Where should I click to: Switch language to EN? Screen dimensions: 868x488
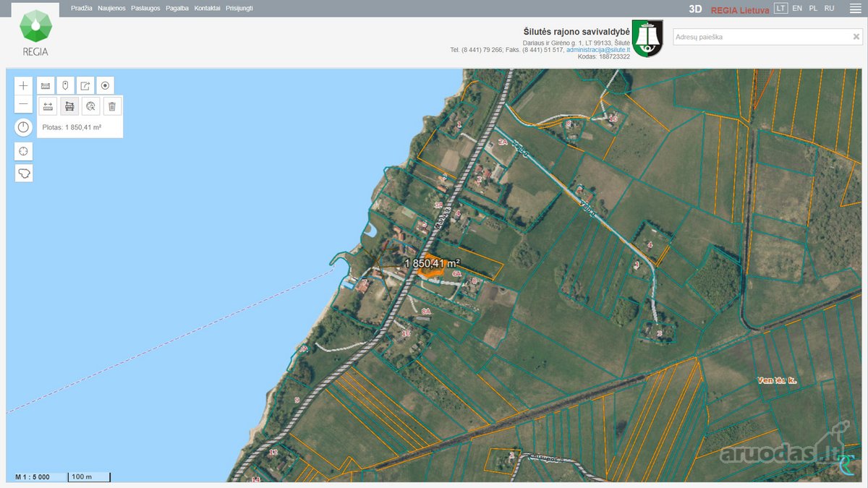[x=797, y=9]
